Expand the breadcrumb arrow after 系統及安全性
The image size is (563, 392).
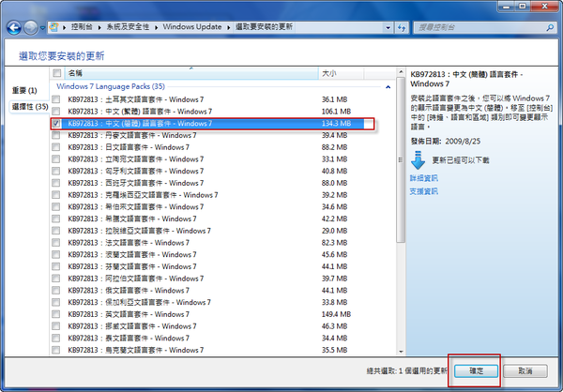pos(157,27)
